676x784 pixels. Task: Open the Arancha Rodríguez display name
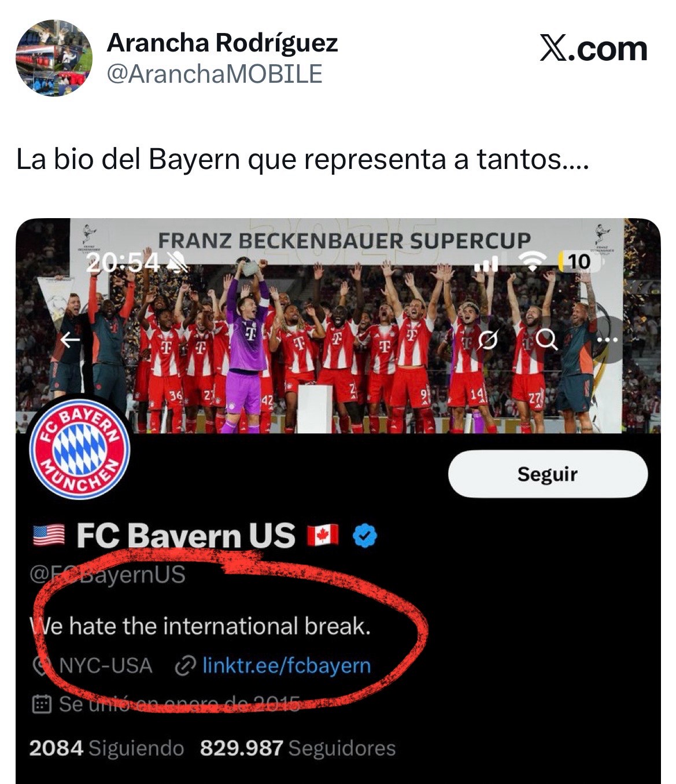223,43
